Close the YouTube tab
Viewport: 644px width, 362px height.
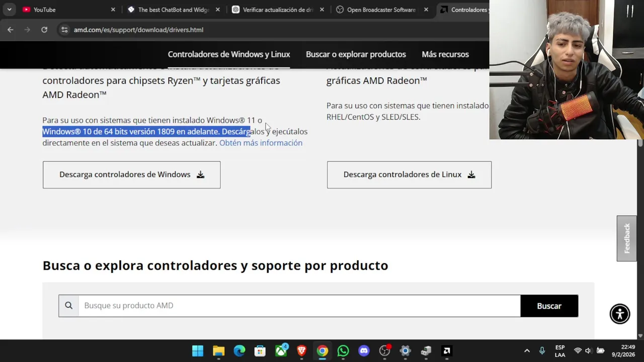(x=113, y=10)
